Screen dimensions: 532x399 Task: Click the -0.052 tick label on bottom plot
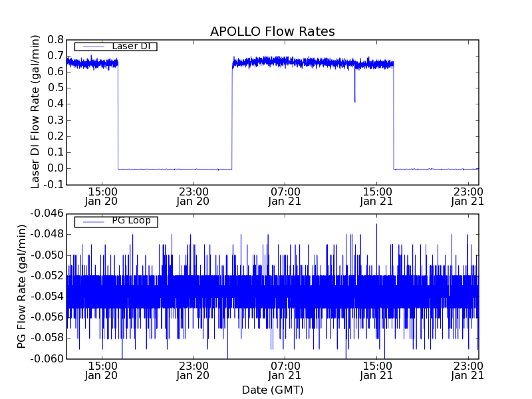click(x=47, y=275)
